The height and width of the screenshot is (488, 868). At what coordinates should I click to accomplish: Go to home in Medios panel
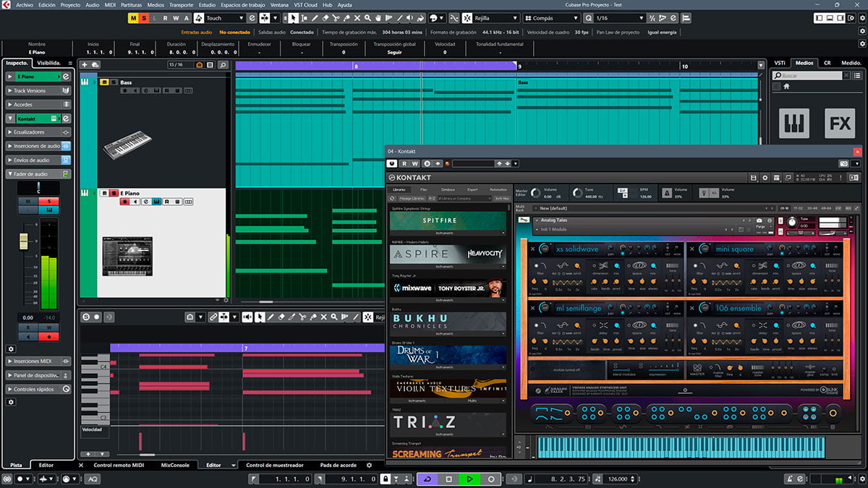pyautogui.click(x=786, y=86)
